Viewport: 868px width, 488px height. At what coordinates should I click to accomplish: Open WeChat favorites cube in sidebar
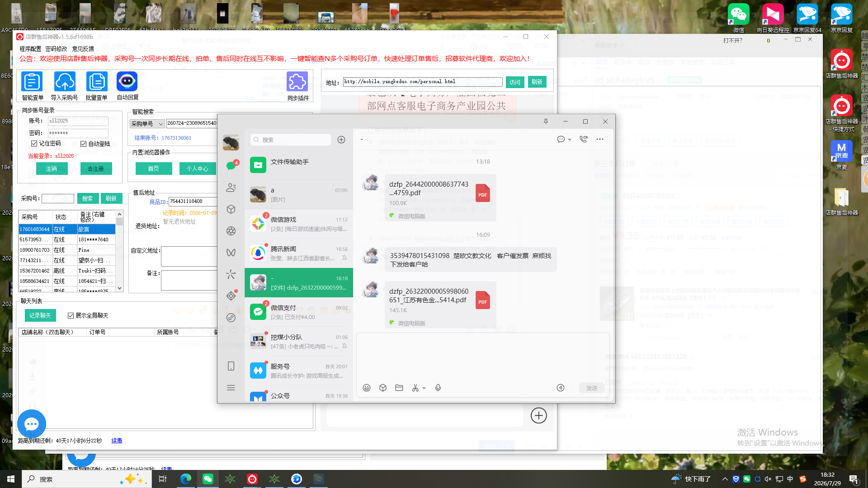tap(231, 209)
